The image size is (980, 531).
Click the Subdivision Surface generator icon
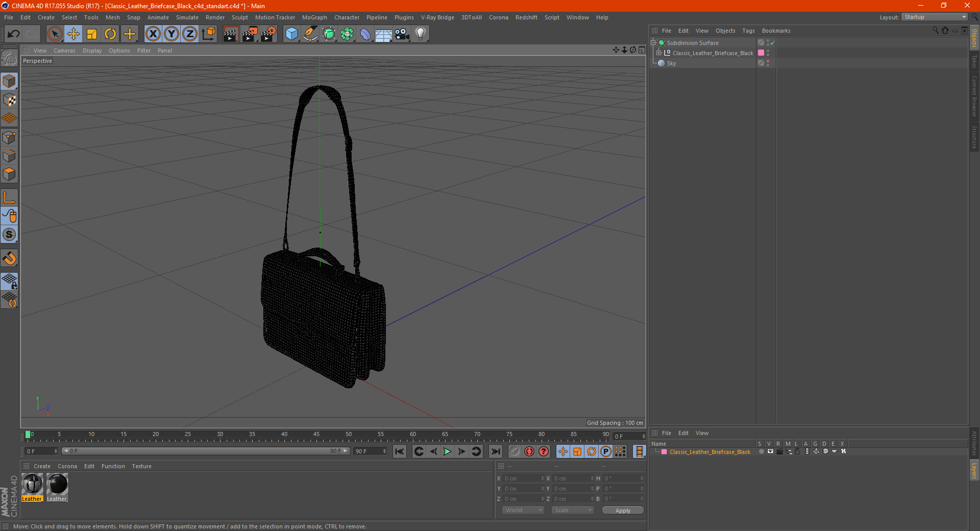[x=329, y=34]
